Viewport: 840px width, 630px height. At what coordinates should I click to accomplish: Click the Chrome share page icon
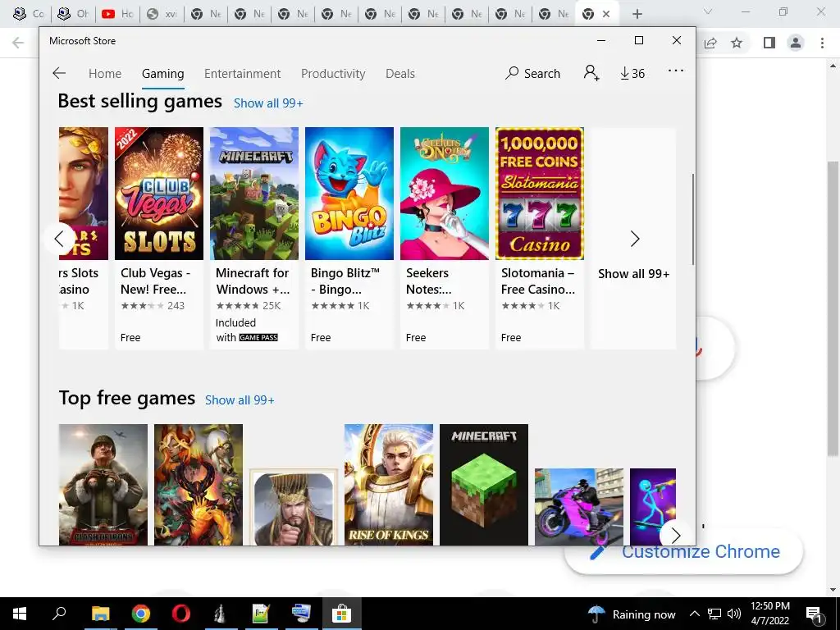tap(710, 43)
